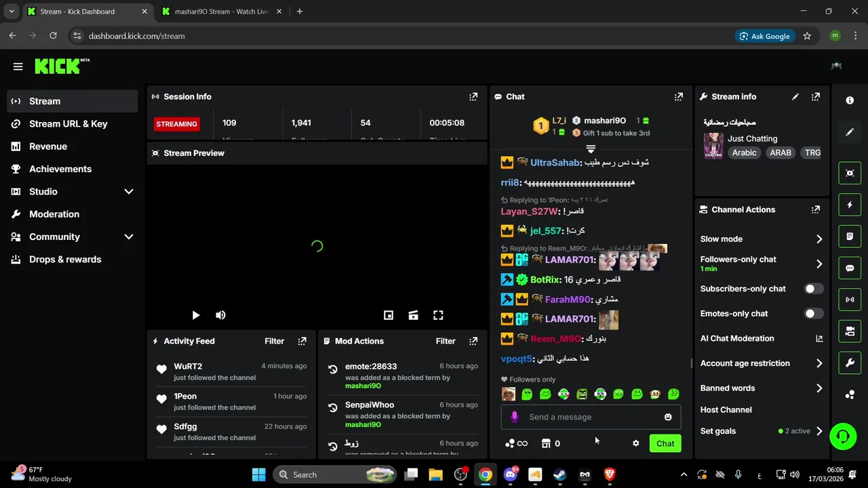Undo the emote:28633 blocked term action
The width and height of the screenshot is (868, 488).
tap(332, 369)
